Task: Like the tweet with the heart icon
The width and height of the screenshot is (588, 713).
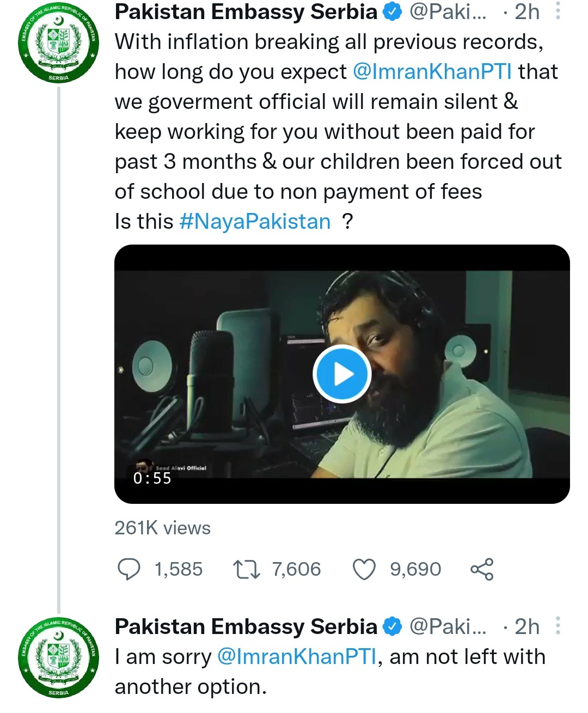Action: (x=364, y=569)
